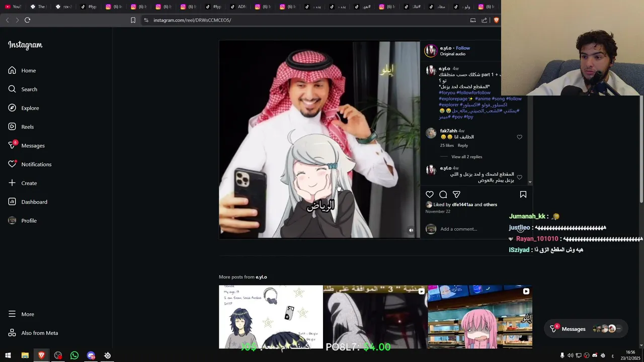Viewport: 644px width, 362px height.
Task: Open Search from the sidebar
Action: point(23,89)
